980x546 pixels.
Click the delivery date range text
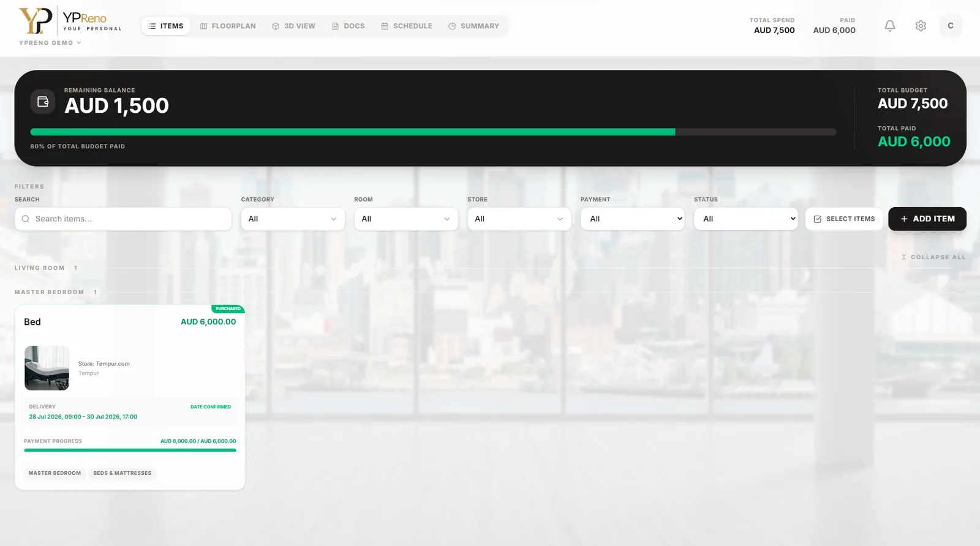tap(83, 417)
